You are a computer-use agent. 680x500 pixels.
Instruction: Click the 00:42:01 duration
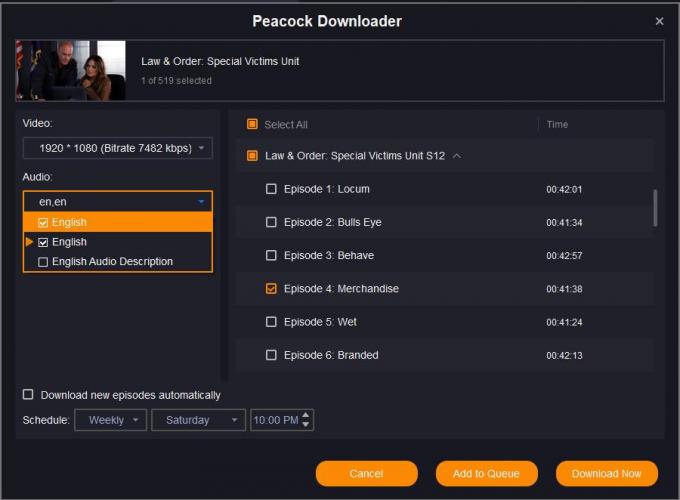pyautogui.click(x=564, y=190)
